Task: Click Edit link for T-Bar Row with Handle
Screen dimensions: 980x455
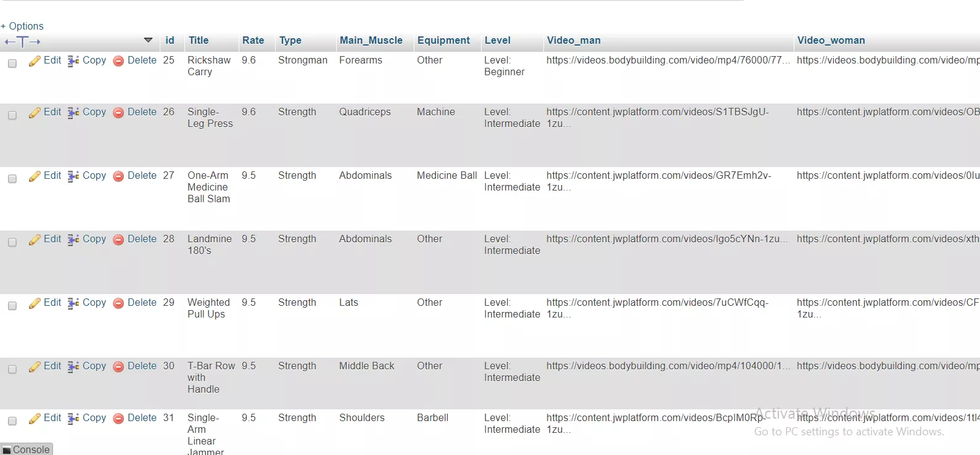Action: coord(52,366)
